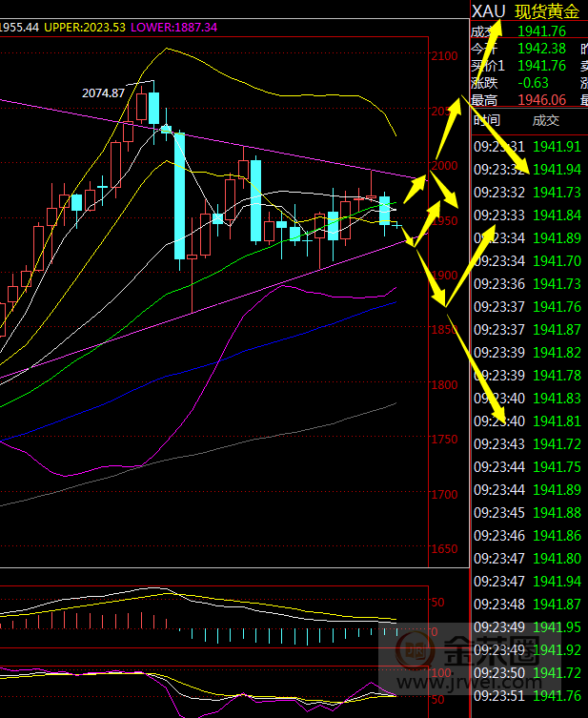Click the 1650 price axis label
Screen dimensions: 588x718
444,549
